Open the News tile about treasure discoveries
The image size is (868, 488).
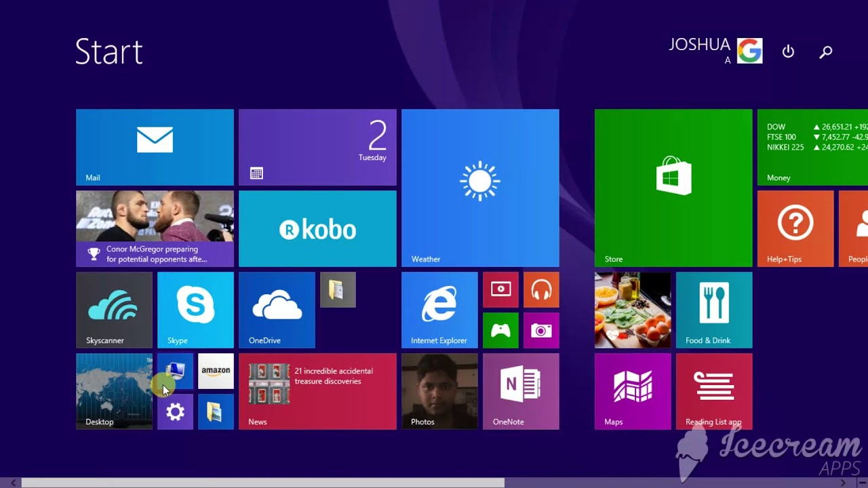click(317, 391)
